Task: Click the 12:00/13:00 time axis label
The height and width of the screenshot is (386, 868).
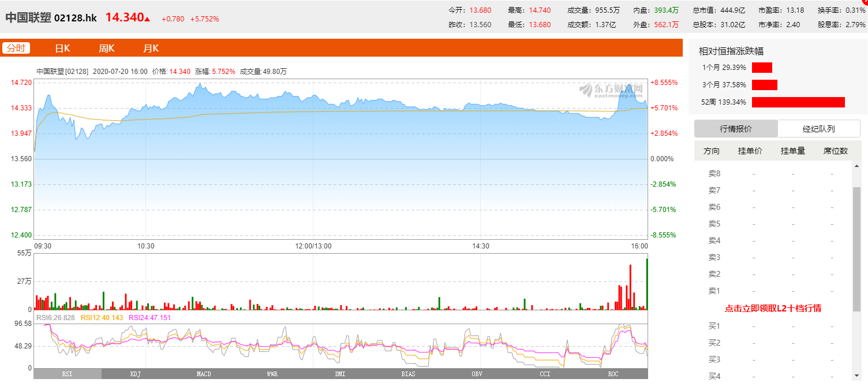Action: (313, 246)
